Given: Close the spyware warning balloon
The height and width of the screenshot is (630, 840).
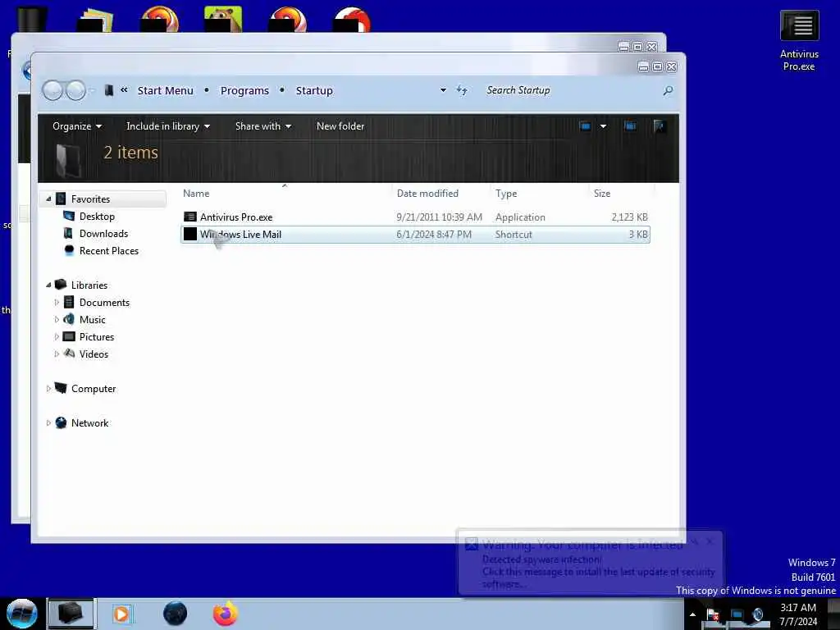Looking at the screenshot, I should (x=710, y=541).
